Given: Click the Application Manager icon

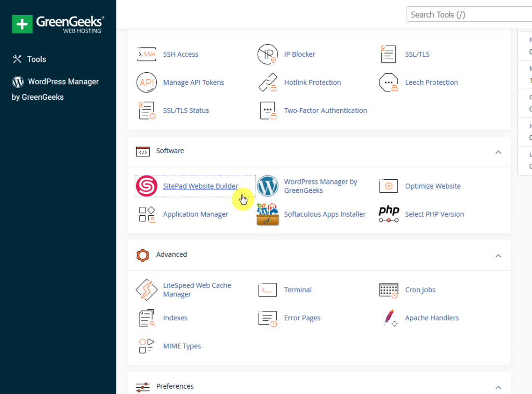Looking at the screenshot, I should (x=147, y=214).
